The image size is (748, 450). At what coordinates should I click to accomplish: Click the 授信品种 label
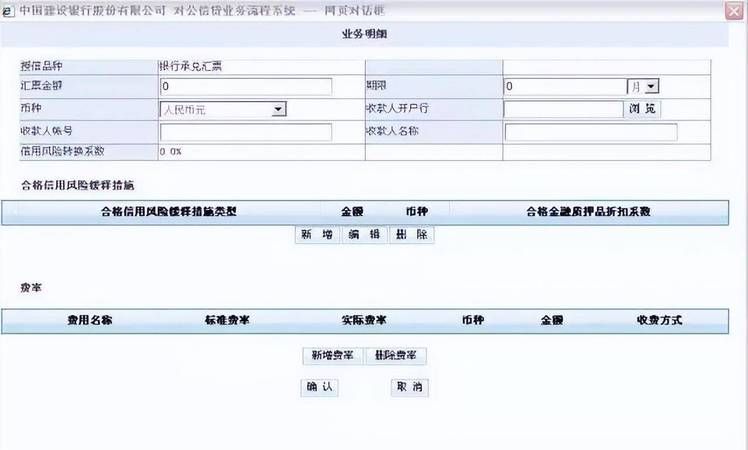[x=42, y=66]
